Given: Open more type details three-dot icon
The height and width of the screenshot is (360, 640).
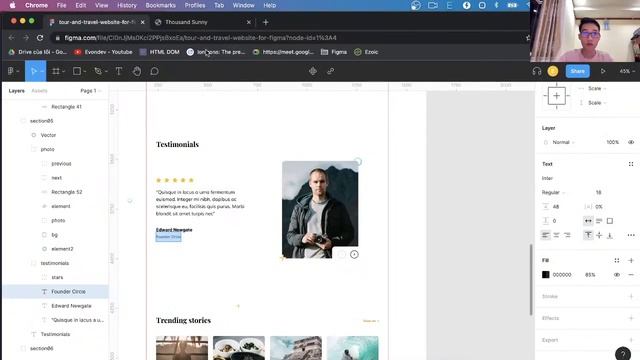Looking at the screenshot, I should pos(631,235).
